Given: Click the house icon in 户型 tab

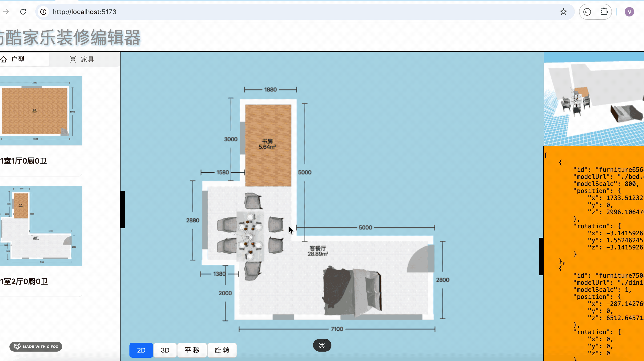Looking at the screenshot, I should (4, 59).
